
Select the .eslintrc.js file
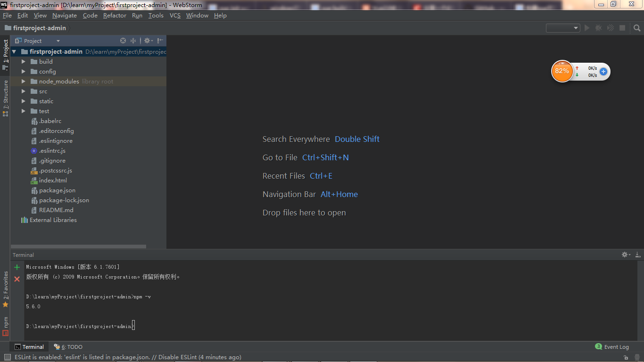point(48,151)
